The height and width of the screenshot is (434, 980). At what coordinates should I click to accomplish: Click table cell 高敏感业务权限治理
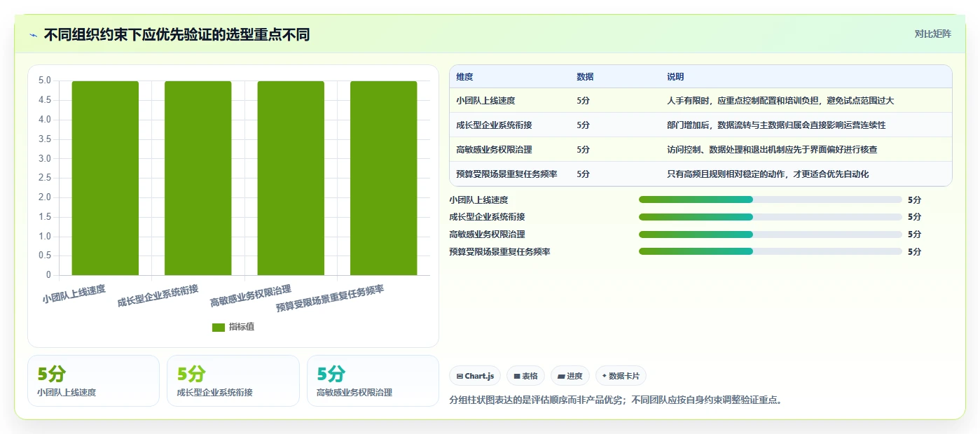click(x=494, y=150)
